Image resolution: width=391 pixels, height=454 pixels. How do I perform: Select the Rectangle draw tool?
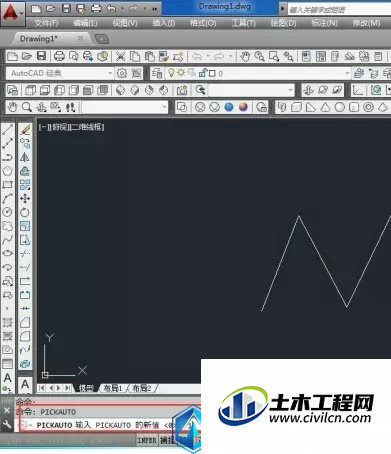click(8, 185)
